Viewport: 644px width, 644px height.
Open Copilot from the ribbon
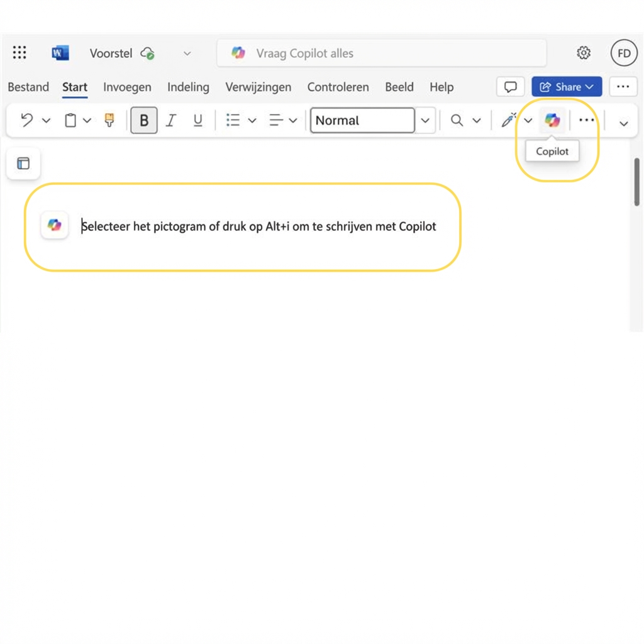pos(552,120)
